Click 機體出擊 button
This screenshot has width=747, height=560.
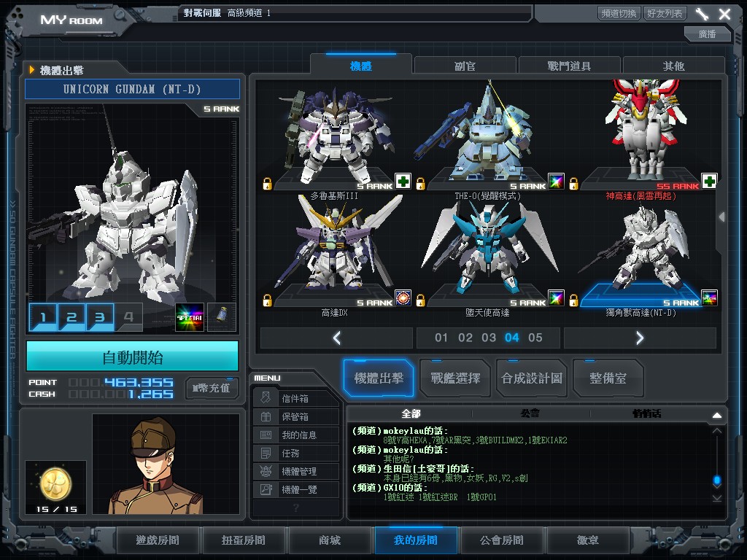coord(379,378)
